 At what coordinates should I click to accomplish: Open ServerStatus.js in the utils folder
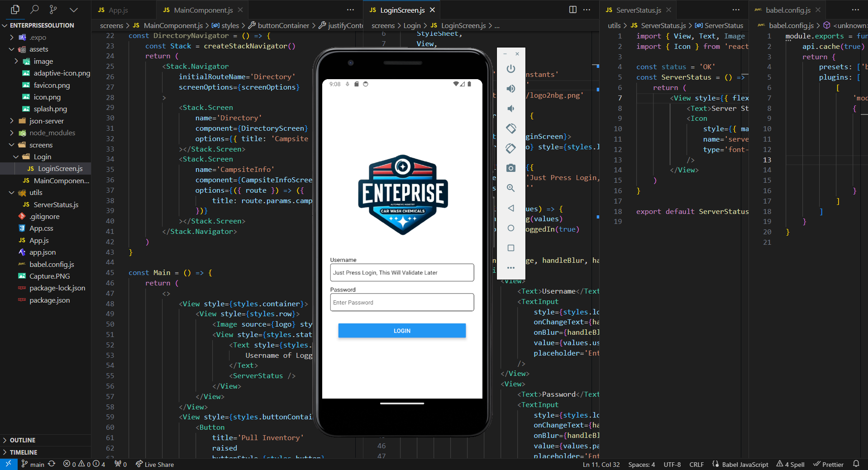(55, 204)
